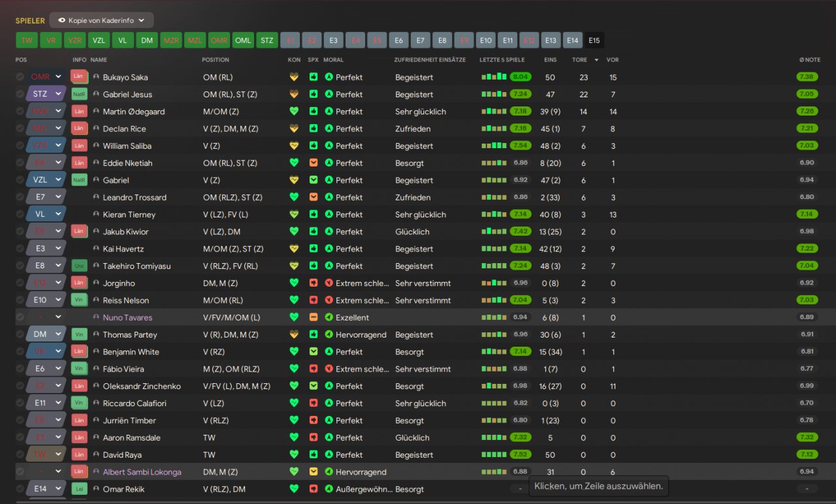The image size is (836, 504).
Task: Open Thomas Partey's DM position dropdown
Action: 46,334
